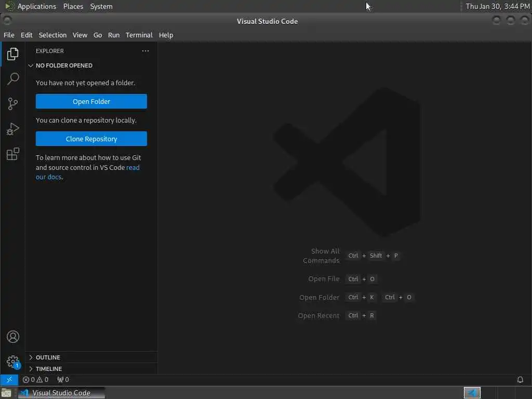Open the Go menu

coord(98,35)
